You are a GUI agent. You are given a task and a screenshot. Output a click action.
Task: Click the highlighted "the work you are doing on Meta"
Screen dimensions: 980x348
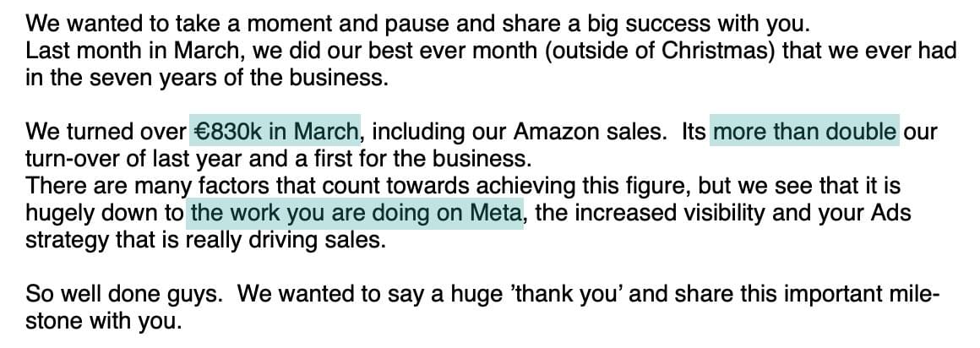[x=355, y=213]
